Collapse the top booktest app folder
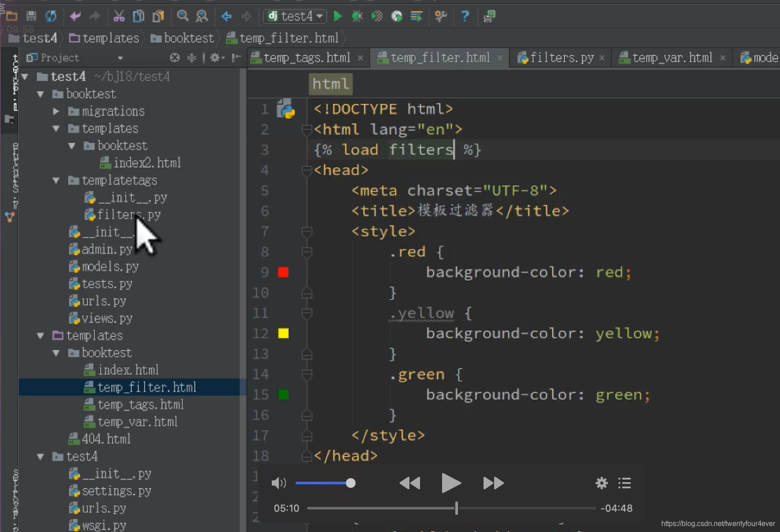Image resolution: width=780 pixels, height=532 pixels. (41, 94)
